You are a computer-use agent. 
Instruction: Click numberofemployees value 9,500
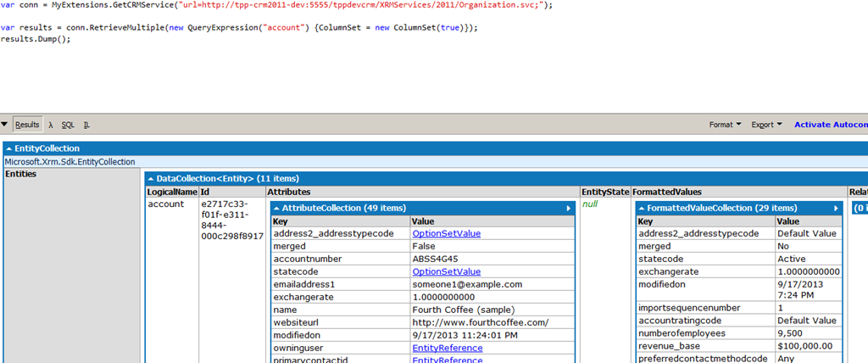coord(789,333)
